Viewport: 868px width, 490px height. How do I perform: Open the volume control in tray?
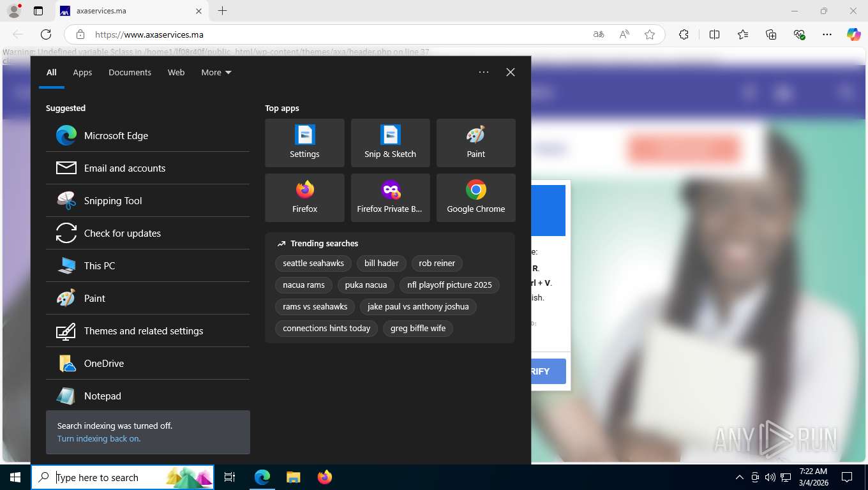click(x=770, y=477)
